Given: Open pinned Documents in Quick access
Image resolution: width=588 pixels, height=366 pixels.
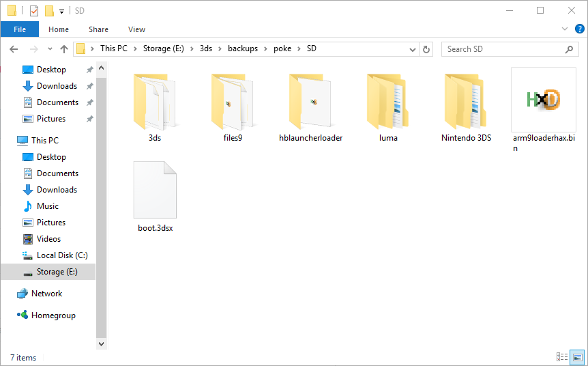Looking at the screenshot, I should click(57, 102).
